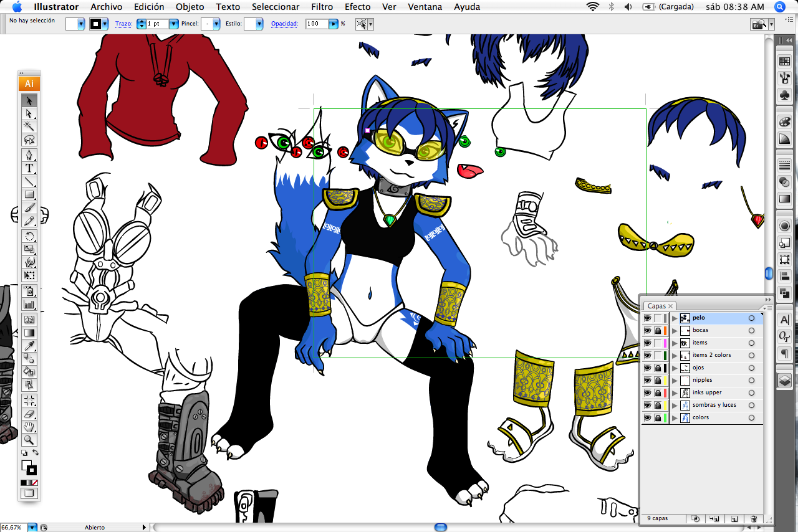
Task: Expand the bocas layer contents
Action: [x=674, y=330]
